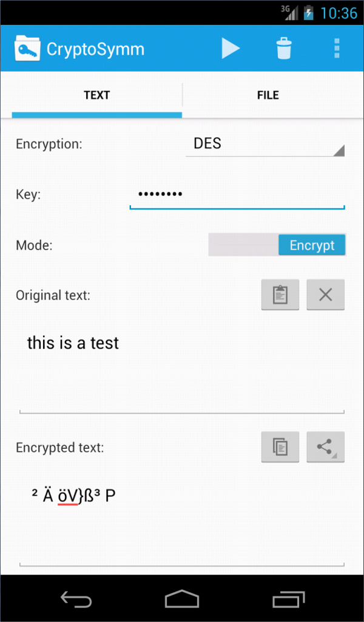
Task: Tap the back navigation button
Action: click(76, 598)
